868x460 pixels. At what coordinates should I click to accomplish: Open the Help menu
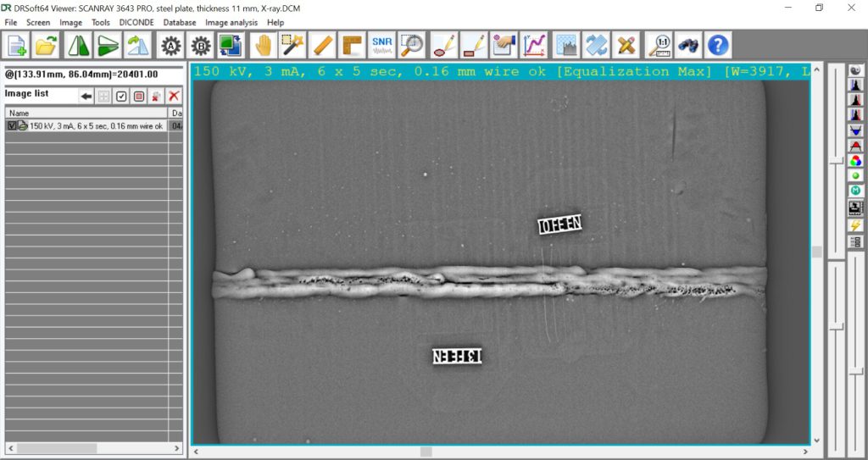point(275,23)
